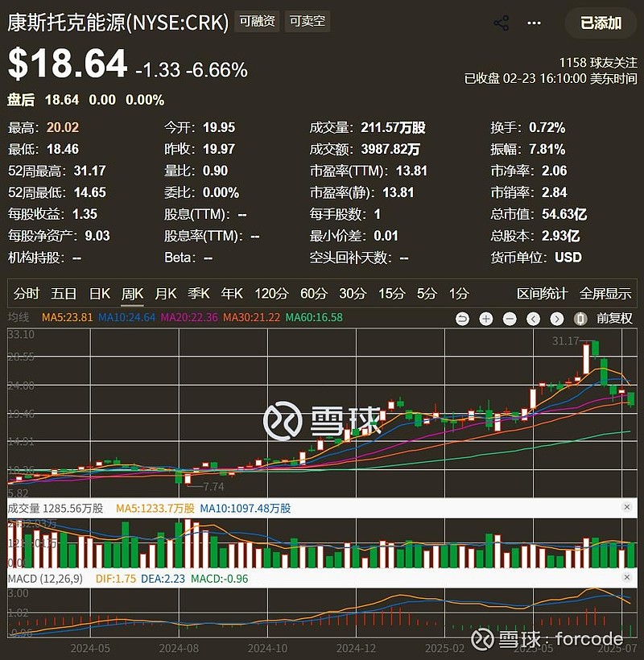Toggle the candlestick style icon

[x=580, y=319]
